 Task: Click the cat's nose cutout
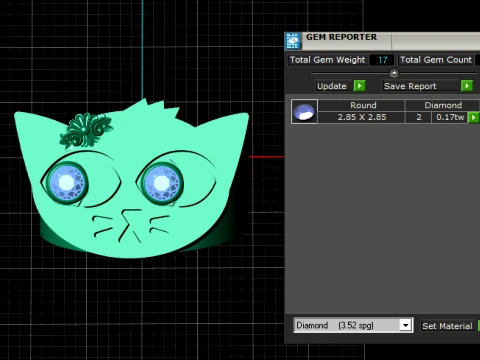tap(131, 225)
